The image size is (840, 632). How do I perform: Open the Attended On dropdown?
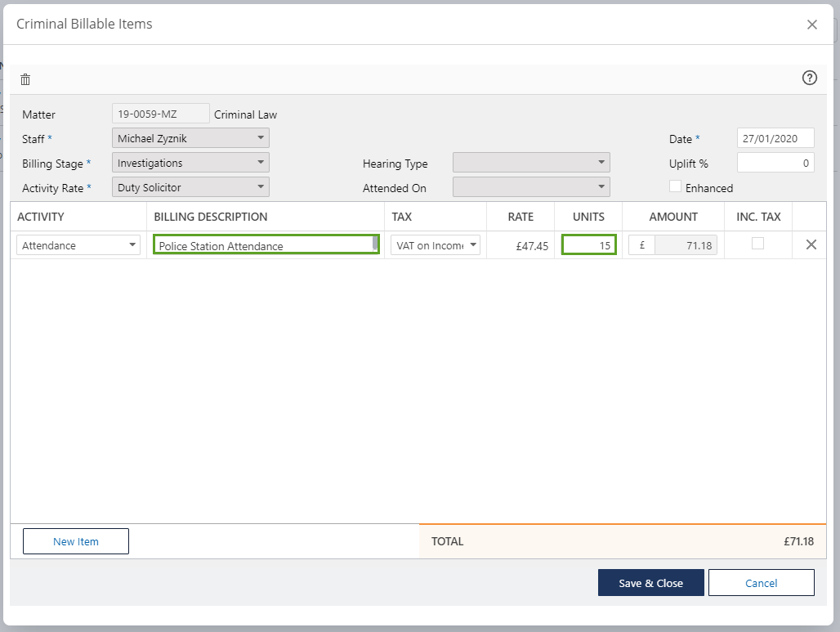pyautogui.click(x=531, y=187)
